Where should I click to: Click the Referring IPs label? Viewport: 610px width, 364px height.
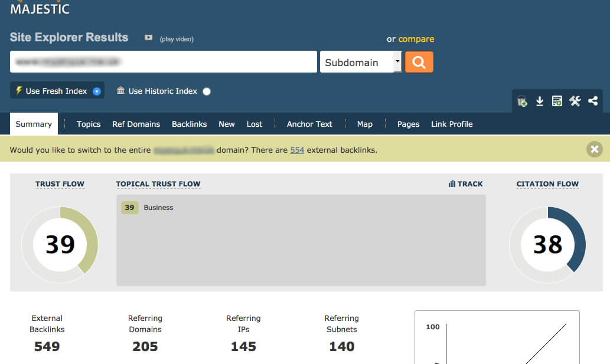tap(243, 324)
